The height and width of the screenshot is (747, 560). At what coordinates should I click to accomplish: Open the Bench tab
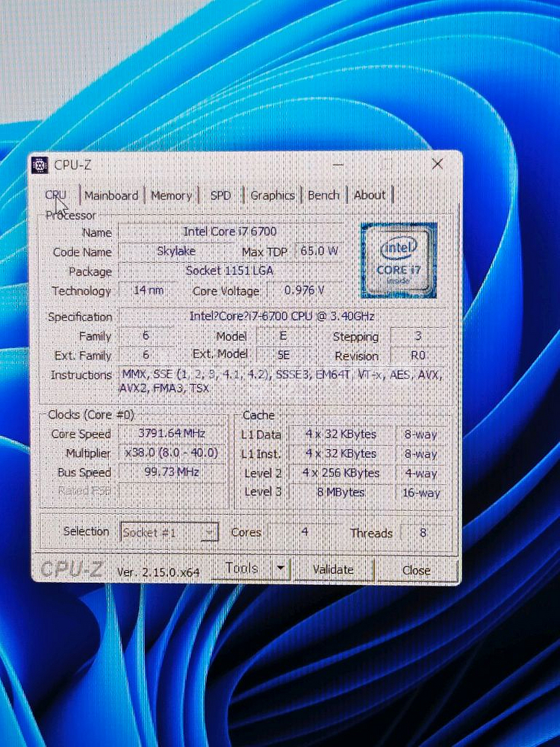click(x=323, y=195)
